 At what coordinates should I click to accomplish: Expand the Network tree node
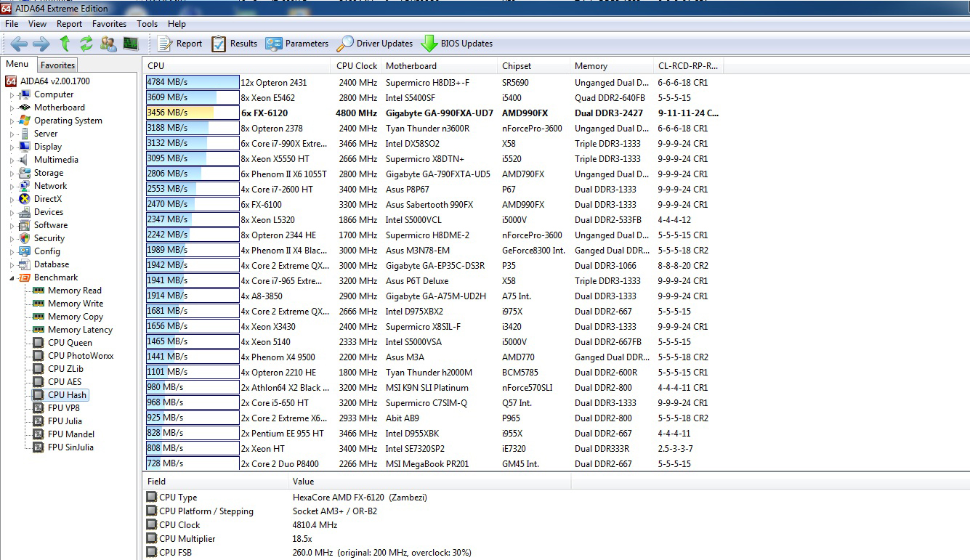(12, 186)
